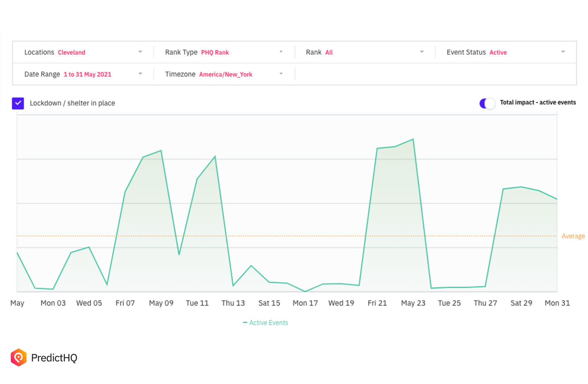The height and width of the screenshot is (384, 588).
Task: Click the PHQ Rank value text
Action: pos(215,53)
